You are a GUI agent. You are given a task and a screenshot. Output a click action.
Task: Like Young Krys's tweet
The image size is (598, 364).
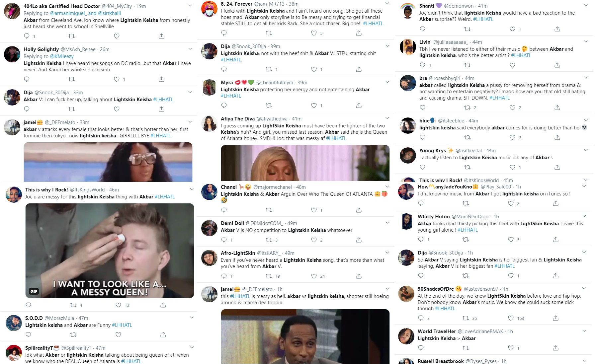[x=512, y=167]
